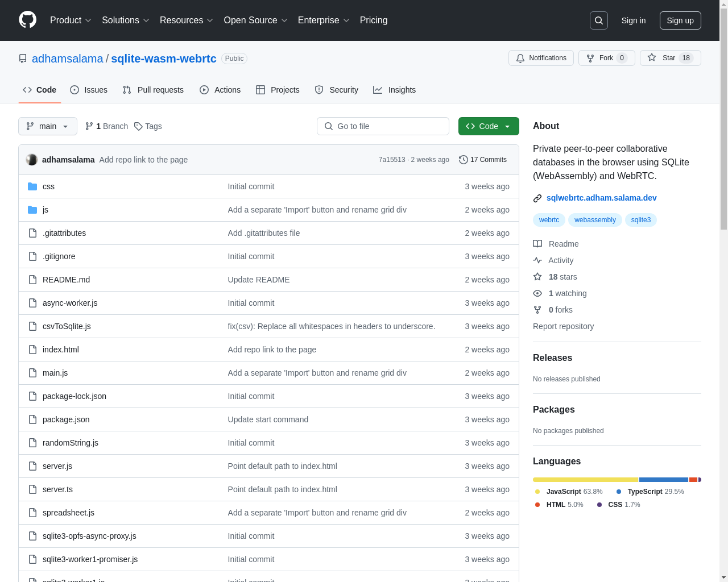Click the file icon for main.js
Screen dimensions: 728x582
pos(32,373)
